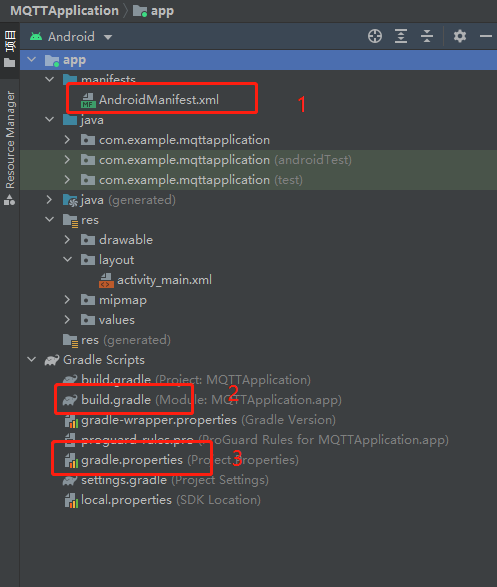Click the java (generated) folder icon
The height and width of the screenshot is (587, 497).
point(70,200)
